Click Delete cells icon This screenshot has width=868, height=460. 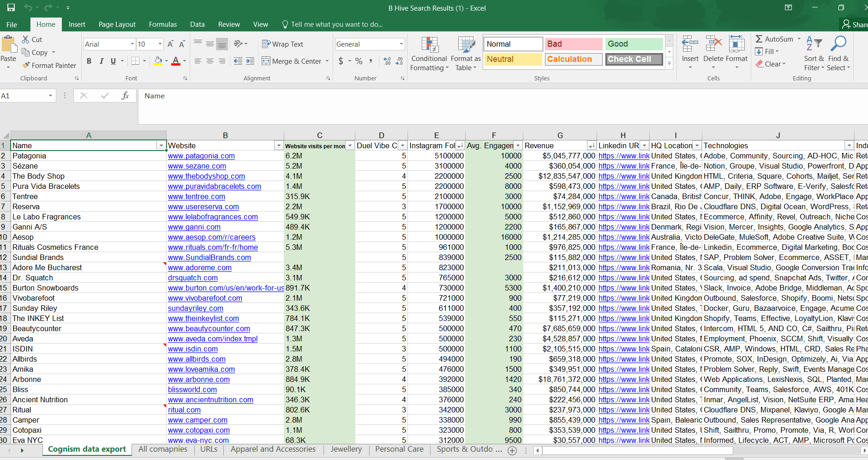click(713, 44)
